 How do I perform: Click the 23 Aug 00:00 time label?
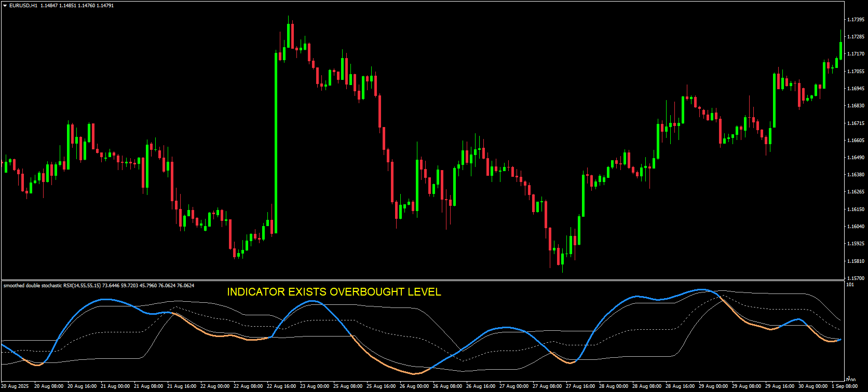(315, 386)
